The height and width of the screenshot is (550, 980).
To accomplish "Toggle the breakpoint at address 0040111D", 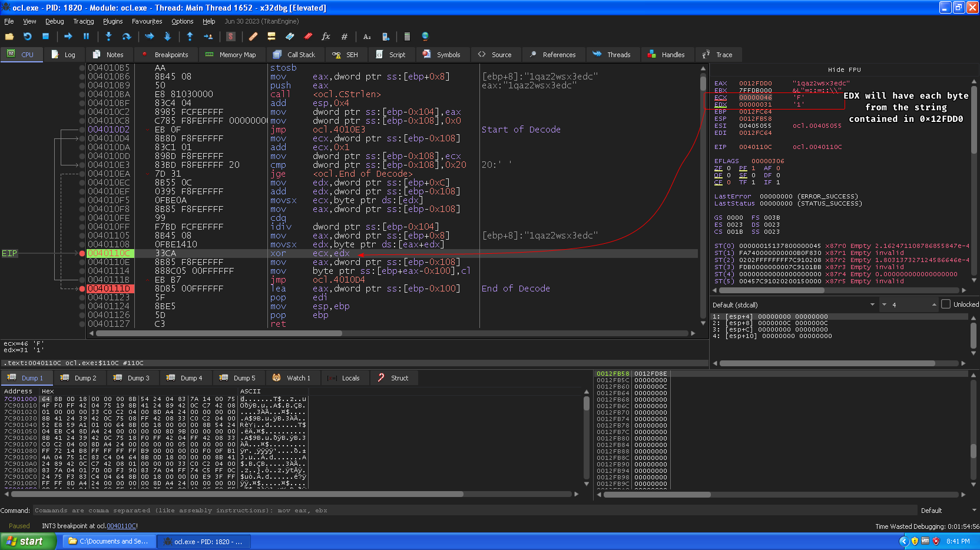I will click(82, 289).
